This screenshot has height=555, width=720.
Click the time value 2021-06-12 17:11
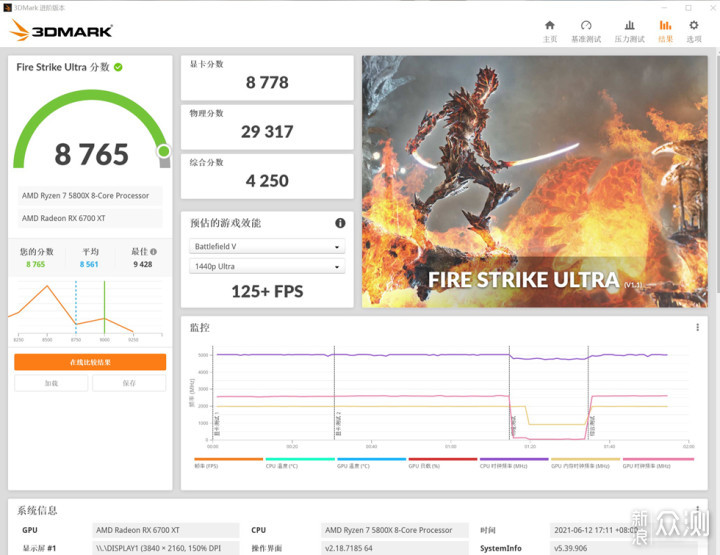(x=623, y=530)
